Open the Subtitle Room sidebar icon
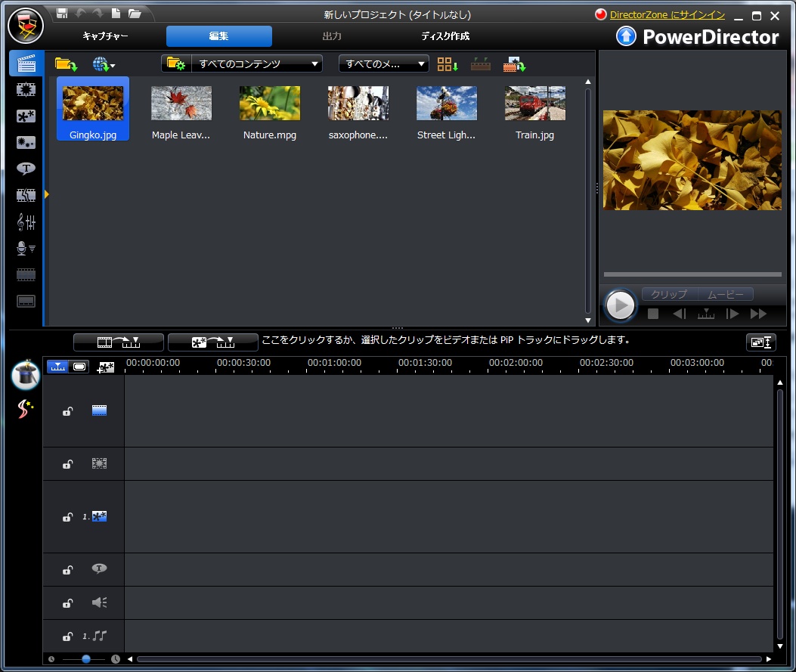The height and width of the screenshot is (672, 796). point(26,301)
